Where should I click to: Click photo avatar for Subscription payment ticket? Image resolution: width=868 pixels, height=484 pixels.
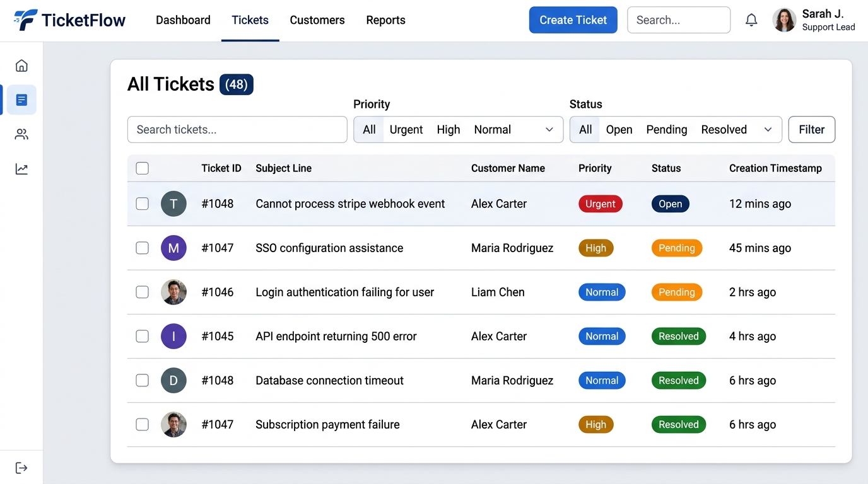tap(173, 424)
